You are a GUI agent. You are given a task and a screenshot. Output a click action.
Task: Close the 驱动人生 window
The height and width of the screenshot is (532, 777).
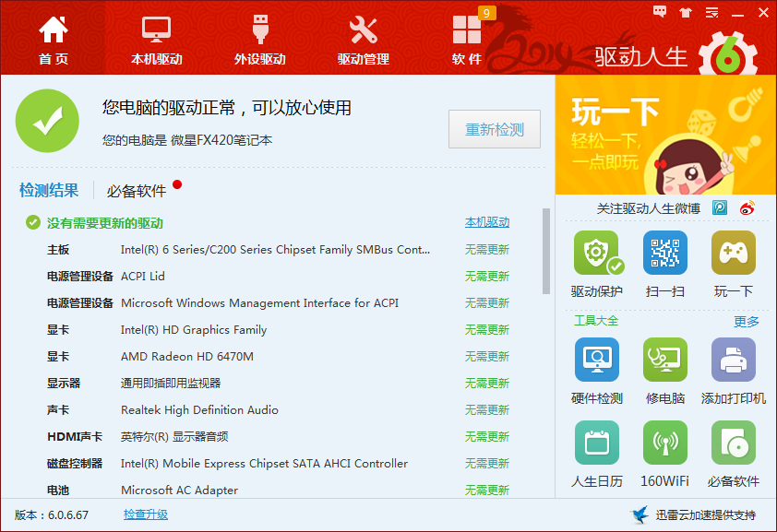[764, 12]
